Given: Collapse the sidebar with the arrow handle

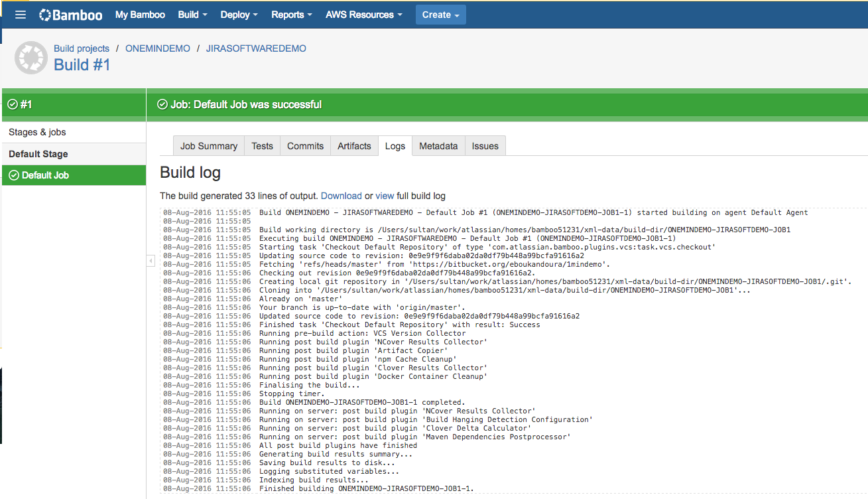Looking at the screenshot, I should (x=150, y=261).
